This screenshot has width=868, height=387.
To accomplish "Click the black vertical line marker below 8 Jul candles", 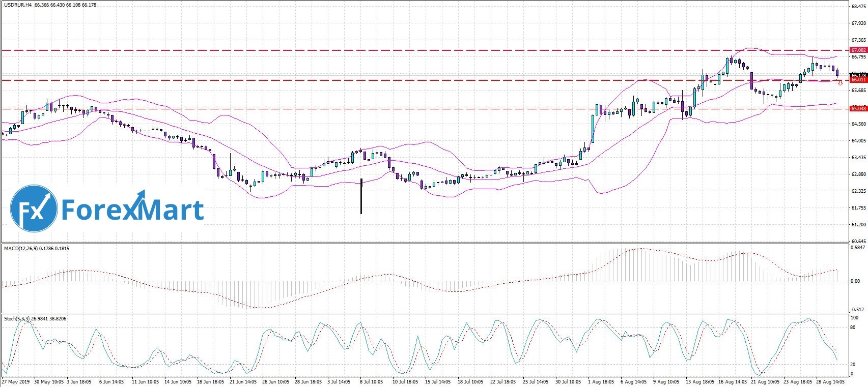I will 361,196.
